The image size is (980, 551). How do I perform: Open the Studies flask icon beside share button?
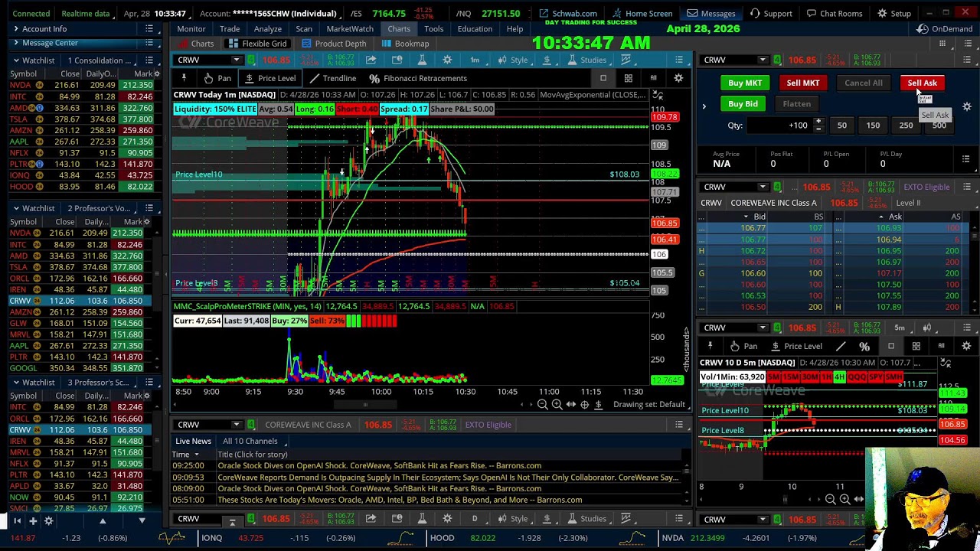coord(422,60)
